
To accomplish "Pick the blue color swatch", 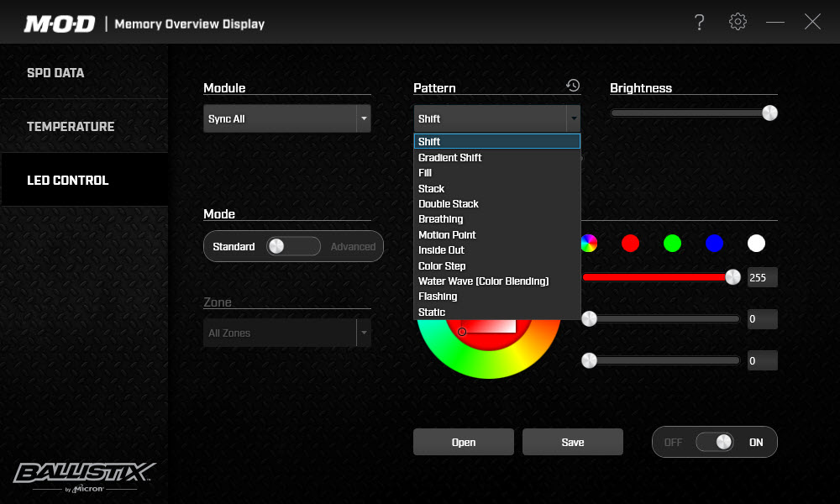I will point(714,243).
